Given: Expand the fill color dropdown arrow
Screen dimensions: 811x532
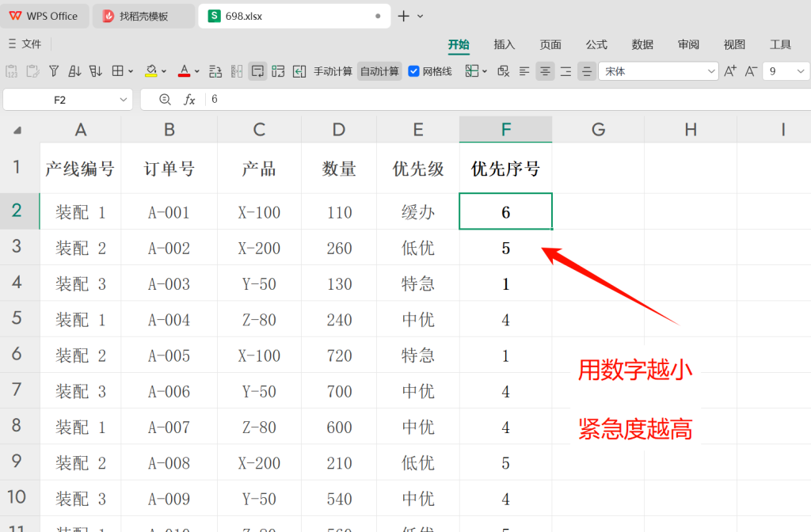Looking at the screenshot, I should pos(164,71).
